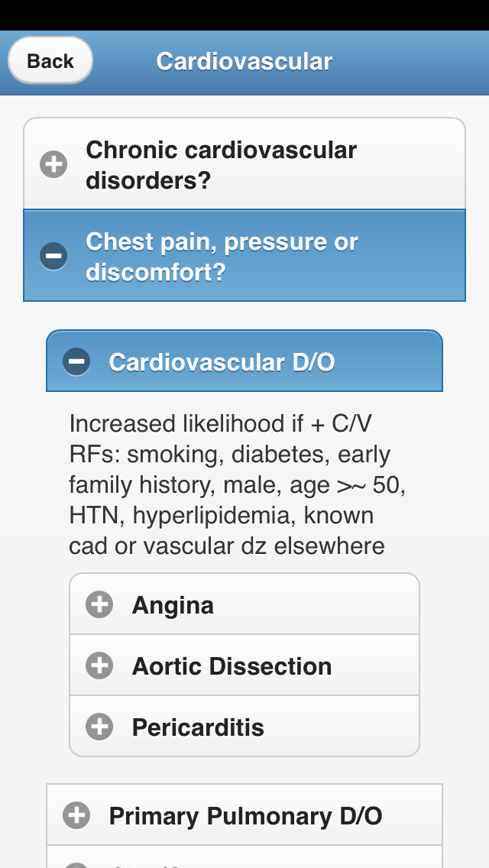Viewport: 489px width, 868px height.
Task: Tap the plus icon next to Pericarditis
Action: click(99, 727)
